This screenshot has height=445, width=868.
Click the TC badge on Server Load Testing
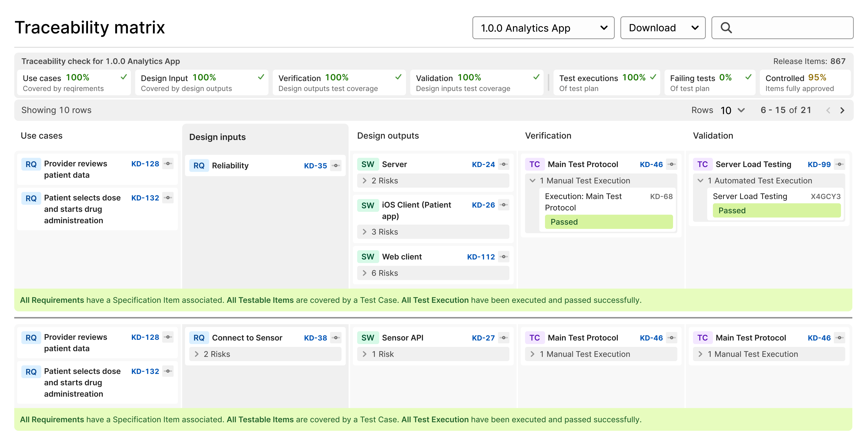pos(703,165)
